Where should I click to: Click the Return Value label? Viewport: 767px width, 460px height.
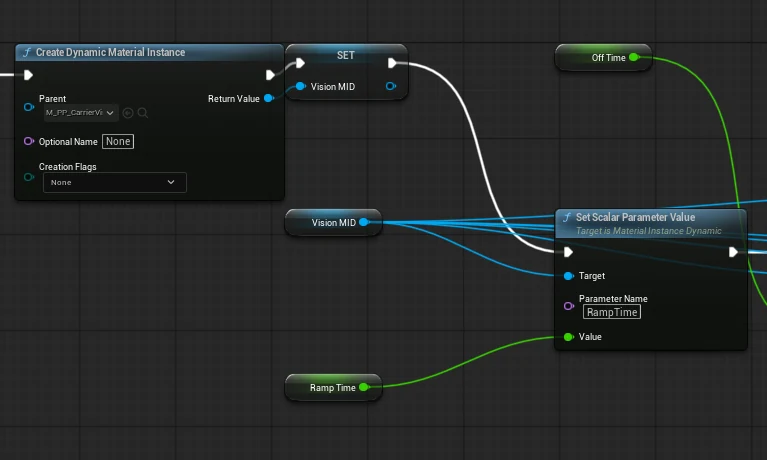click(234, 99)
